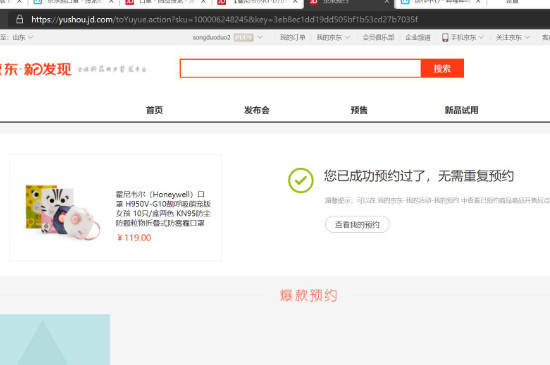Click the PLUS member badge
550x365 pixels.
(x=244, y=37)
